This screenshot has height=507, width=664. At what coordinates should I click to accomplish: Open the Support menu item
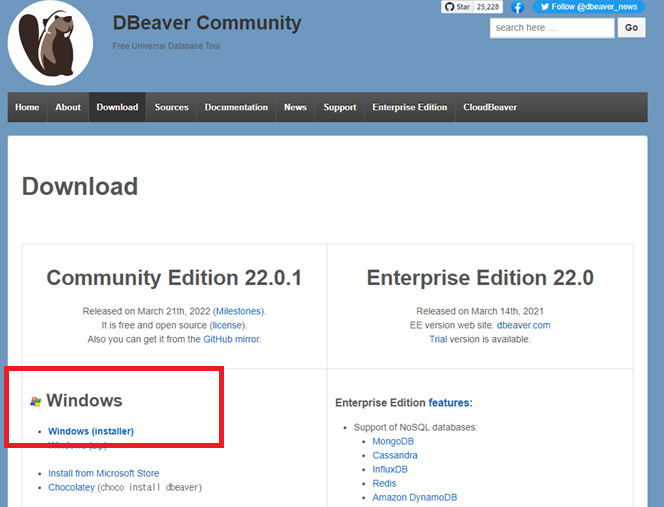click(x=340, y=107)
